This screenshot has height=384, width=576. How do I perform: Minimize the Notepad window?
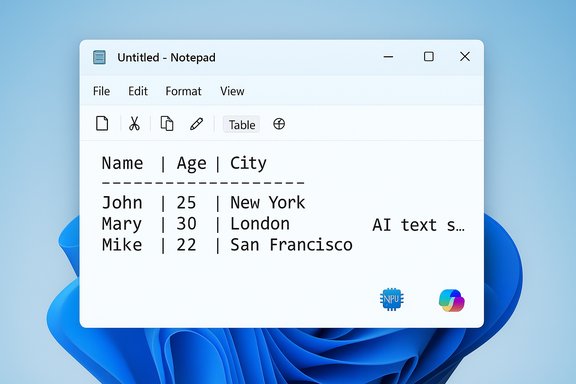[388, 57]
